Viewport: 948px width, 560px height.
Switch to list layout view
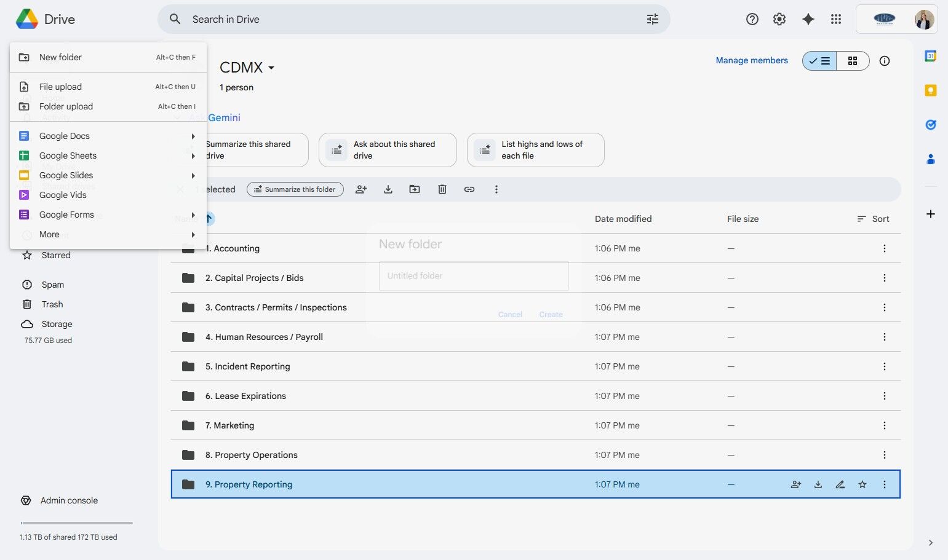819,61
